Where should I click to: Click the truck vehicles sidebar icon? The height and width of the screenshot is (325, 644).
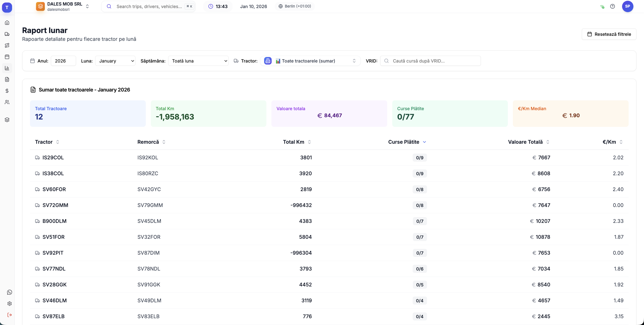(7, 34)
